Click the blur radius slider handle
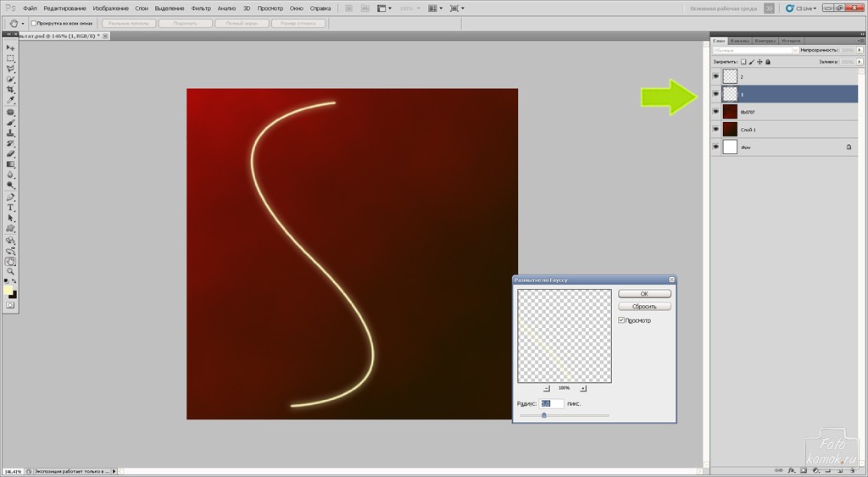The height and width of the screenshot is (477, 868). click(x=543, y=415)
